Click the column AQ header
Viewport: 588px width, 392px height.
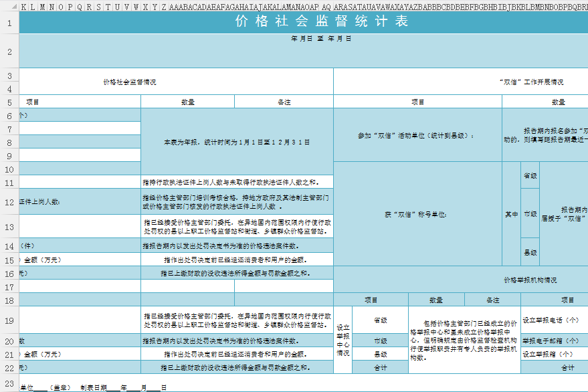point(326,7)
